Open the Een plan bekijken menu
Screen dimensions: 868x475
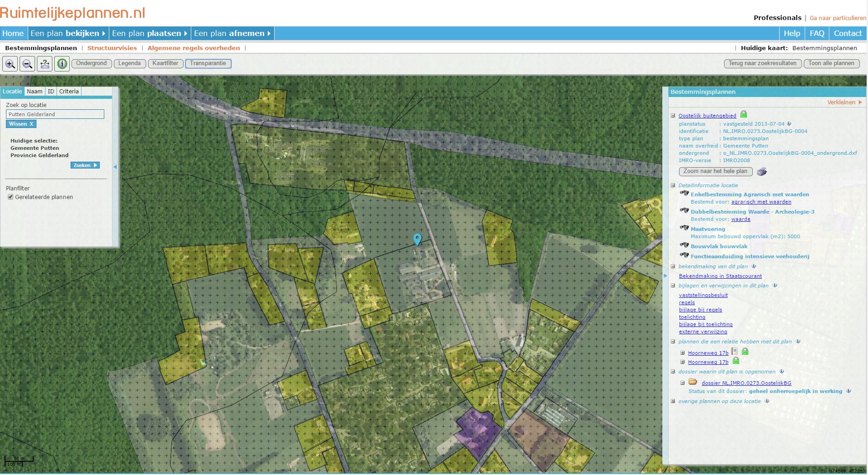click(x=68, y=33)
